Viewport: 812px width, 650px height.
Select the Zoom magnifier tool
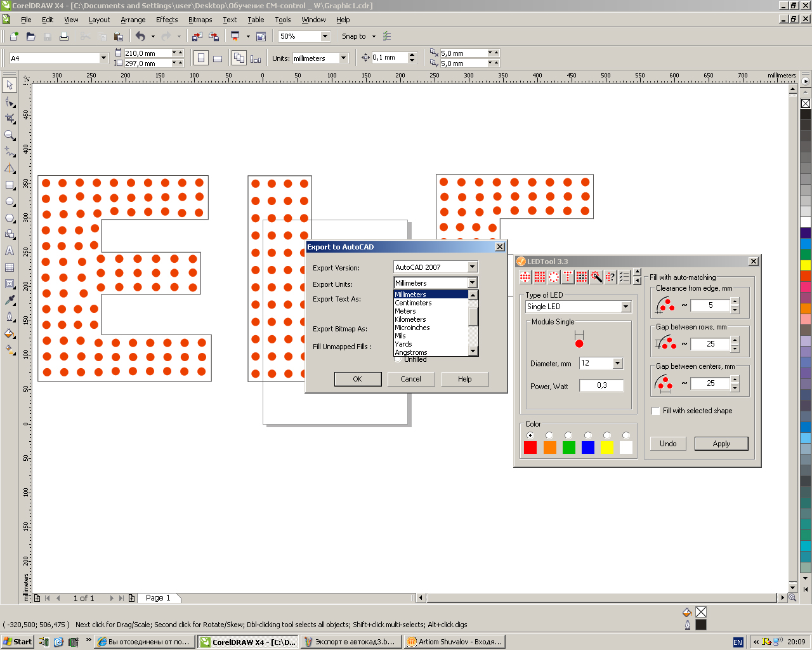point(10,135)
